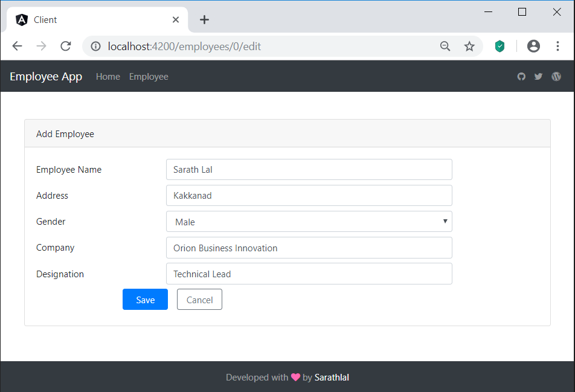
Task: Open the GitHub icon link in navbar
Action: pyautogui.click(x=521, y=77)
